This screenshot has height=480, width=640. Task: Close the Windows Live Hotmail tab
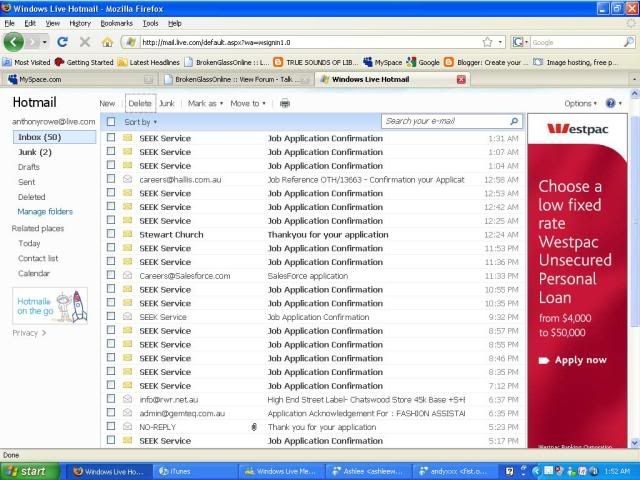pos(461,80)
